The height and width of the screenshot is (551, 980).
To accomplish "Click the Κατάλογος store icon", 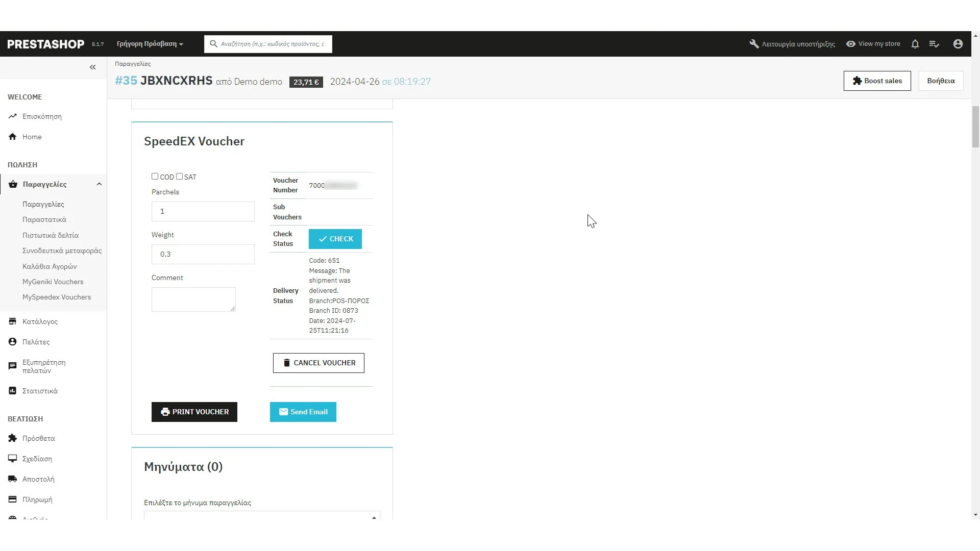I will (x=13, y=321).
